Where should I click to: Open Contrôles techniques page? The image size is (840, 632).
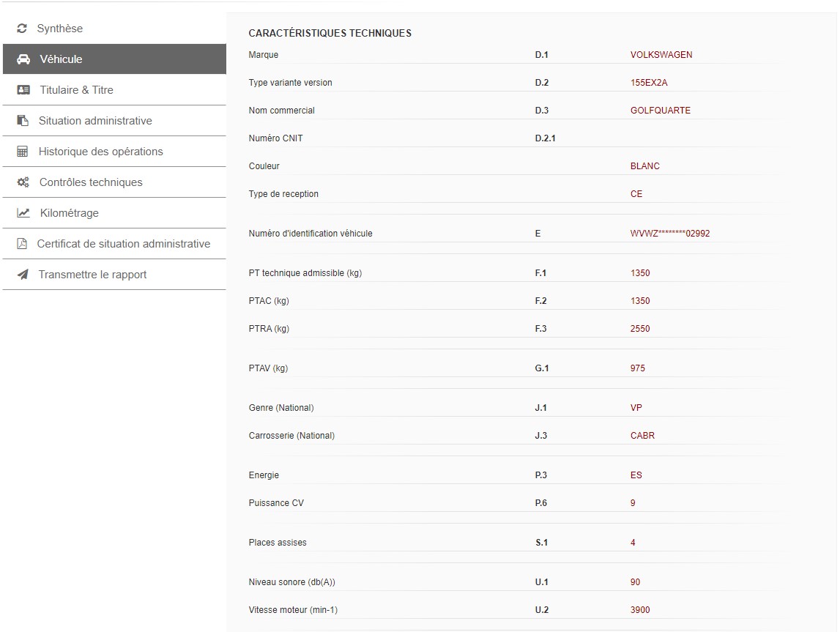coord(91,182)
